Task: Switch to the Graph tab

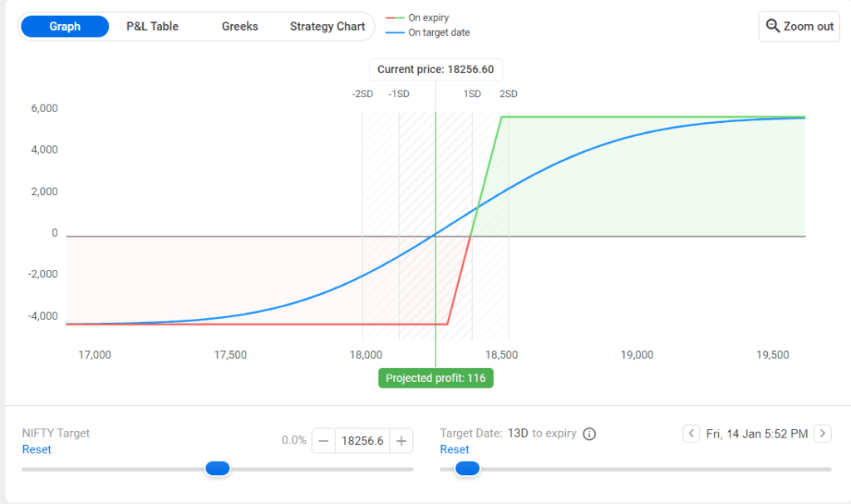Action: [x=65, y=27]
